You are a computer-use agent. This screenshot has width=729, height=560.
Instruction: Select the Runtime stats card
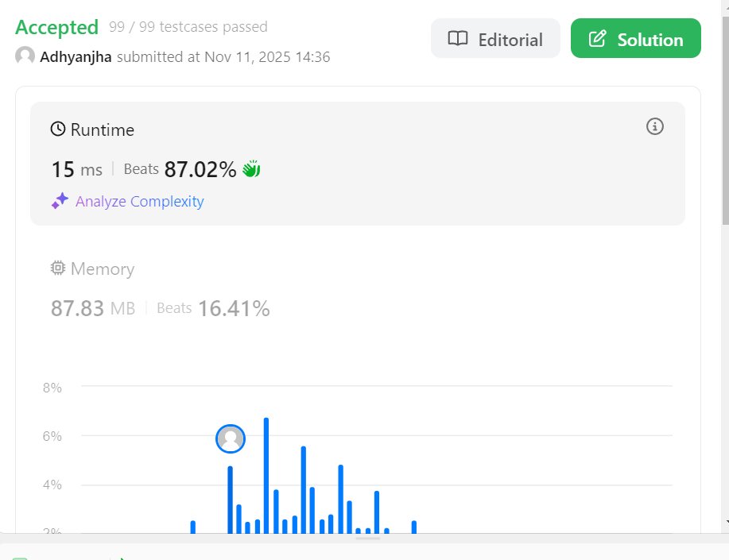pos(357,164)
